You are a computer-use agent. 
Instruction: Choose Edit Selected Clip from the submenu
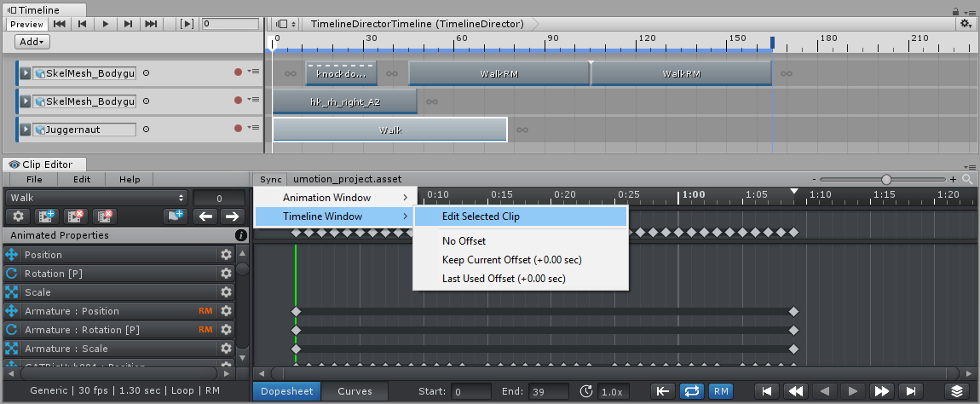481,216
